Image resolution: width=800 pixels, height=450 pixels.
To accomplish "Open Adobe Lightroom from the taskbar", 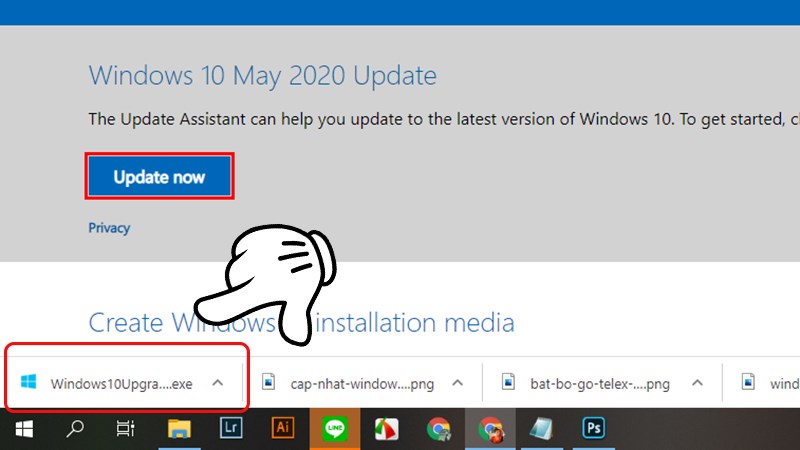I will click(x=231, y=428).
